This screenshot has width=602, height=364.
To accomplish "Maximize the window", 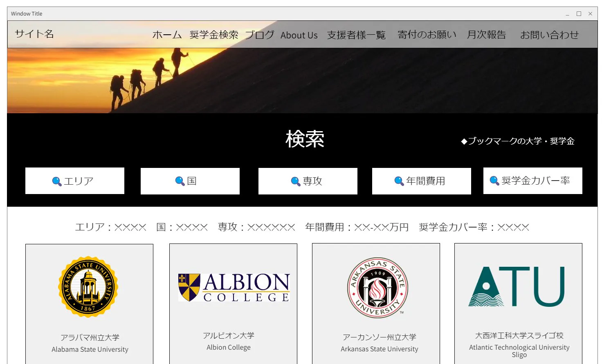I will tap(579, 13).
